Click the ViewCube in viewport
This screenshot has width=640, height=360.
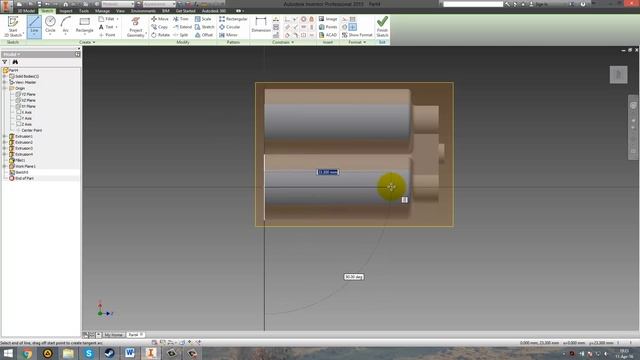pyautogui.click(x=618, y=75)
